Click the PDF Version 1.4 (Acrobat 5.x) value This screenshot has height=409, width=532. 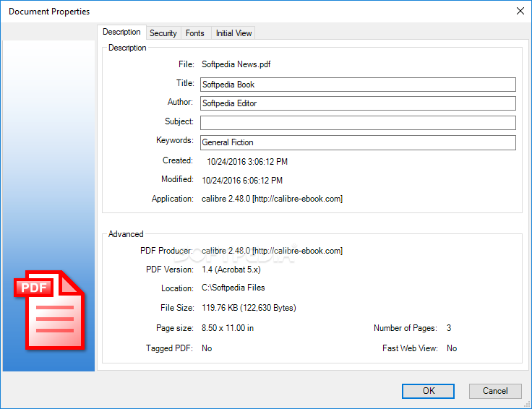click(x=231, y=270)
